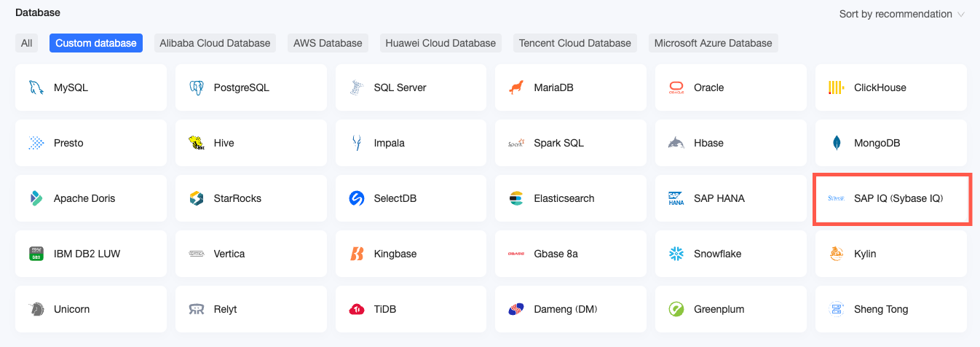Switch to Microsoft Azure Database tab
980x347 pixels.
[x=713, y=43]
